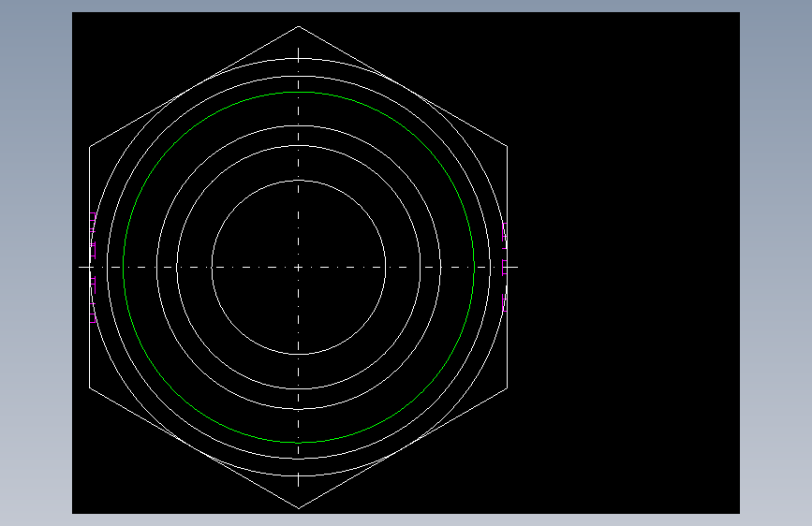Viewport: 812px width, 526px height.
Task: Select the magenta marks on the right side
Action: [504, 267]
